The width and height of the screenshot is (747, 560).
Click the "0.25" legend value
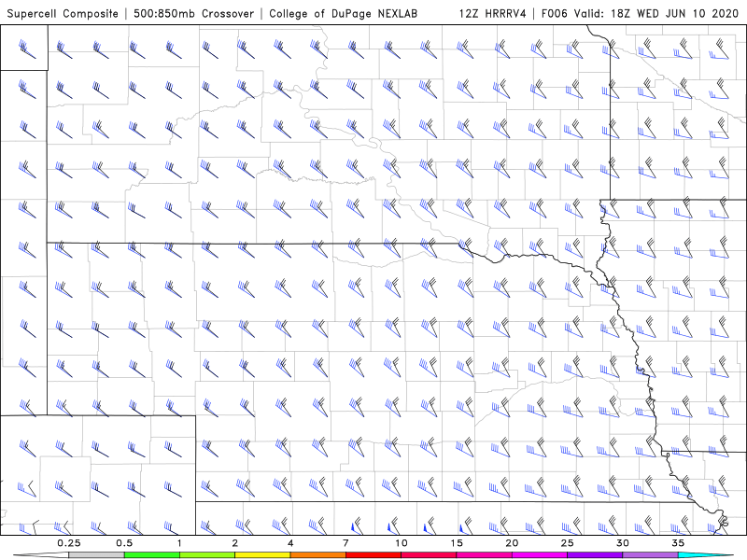tap(68, 543)
